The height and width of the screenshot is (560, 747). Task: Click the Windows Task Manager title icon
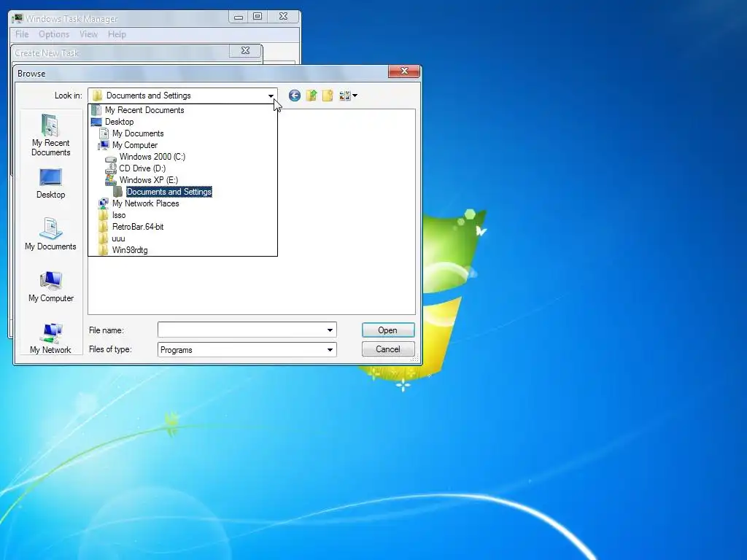[x=18, y=18]
